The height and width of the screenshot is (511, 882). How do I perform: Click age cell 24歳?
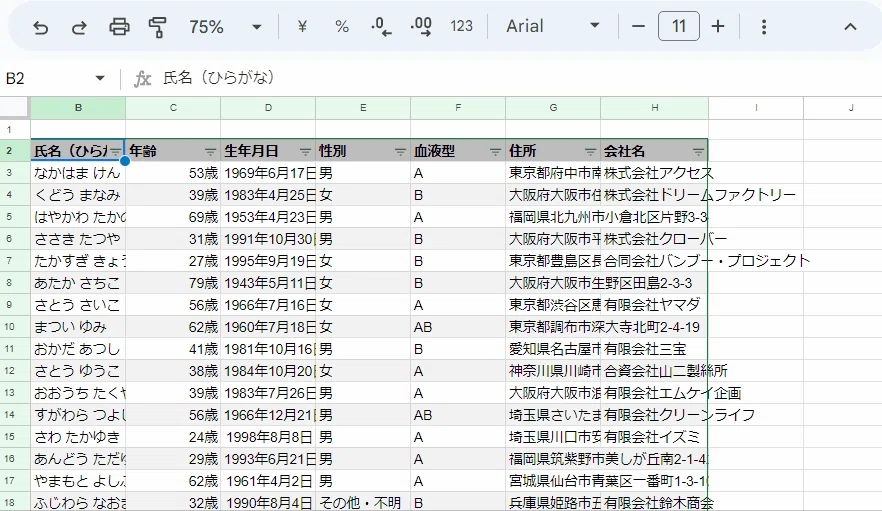[173, 437]
